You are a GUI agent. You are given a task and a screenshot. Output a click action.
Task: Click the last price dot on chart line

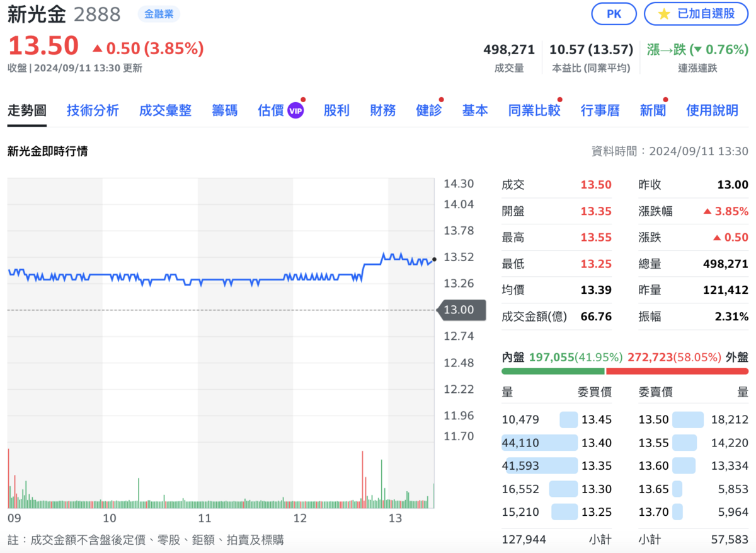434,259
